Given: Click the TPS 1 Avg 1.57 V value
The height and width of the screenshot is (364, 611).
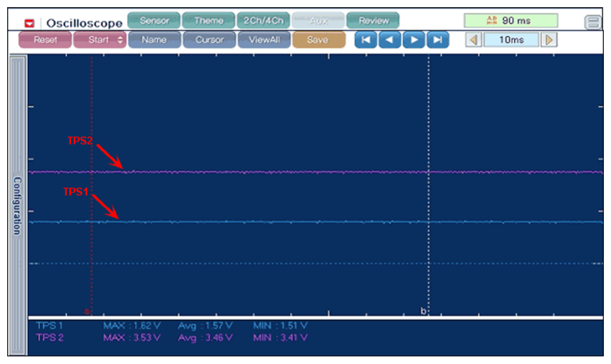Looking at the screenshot, I should [205, 326].
